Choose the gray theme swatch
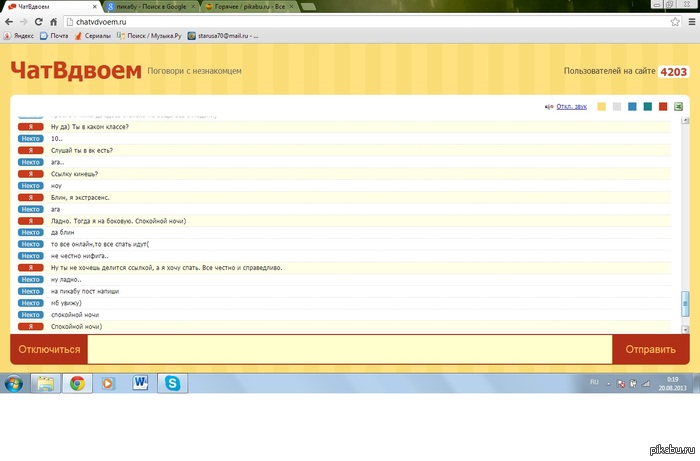 [x=617, y=107]
